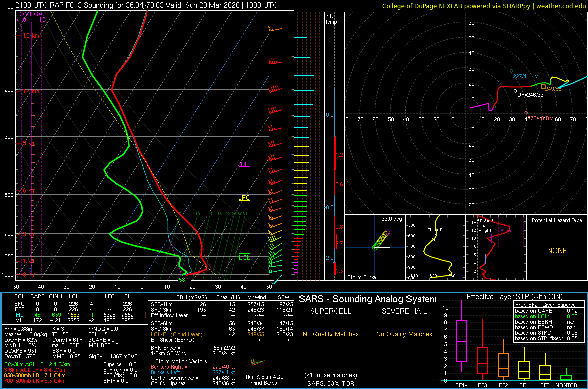The height and width of the screenshot is (389, 588).
Task: Click the magenta EL marker on skew-T
Action: 244,165
